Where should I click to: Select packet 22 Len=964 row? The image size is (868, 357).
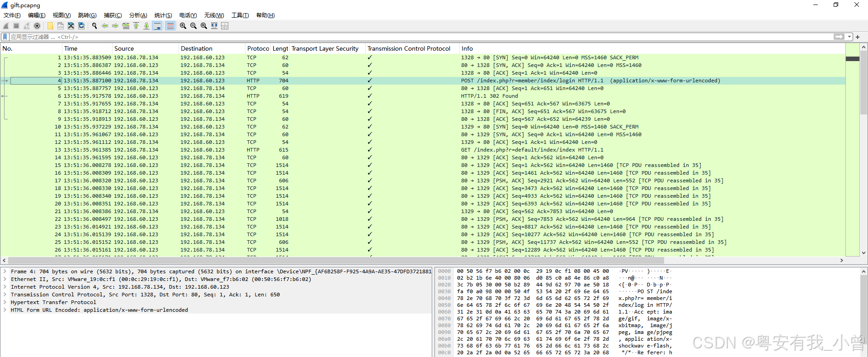(x=423, y=219)
